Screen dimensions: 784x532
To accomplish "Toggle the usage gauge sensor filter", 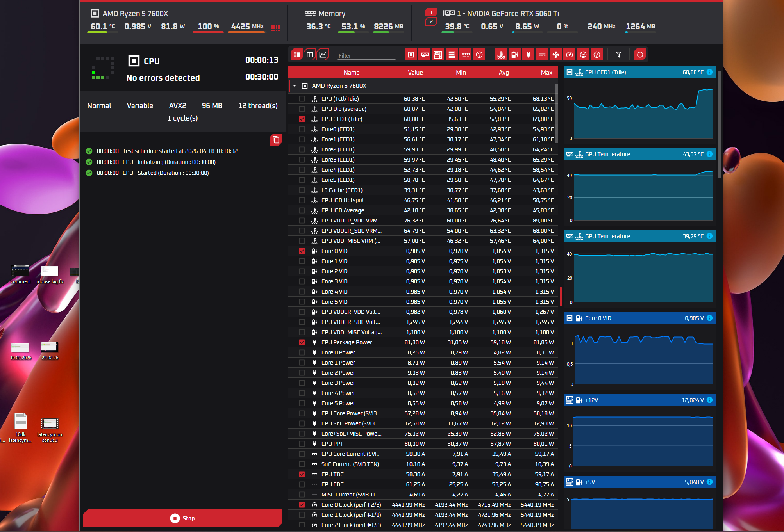I will point(583,55).
